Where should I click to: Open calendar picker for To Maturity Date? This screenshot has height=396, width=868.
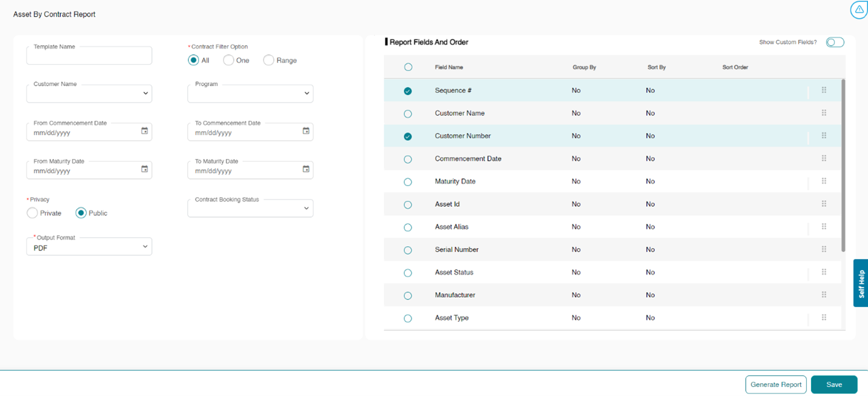pos(306,169)
